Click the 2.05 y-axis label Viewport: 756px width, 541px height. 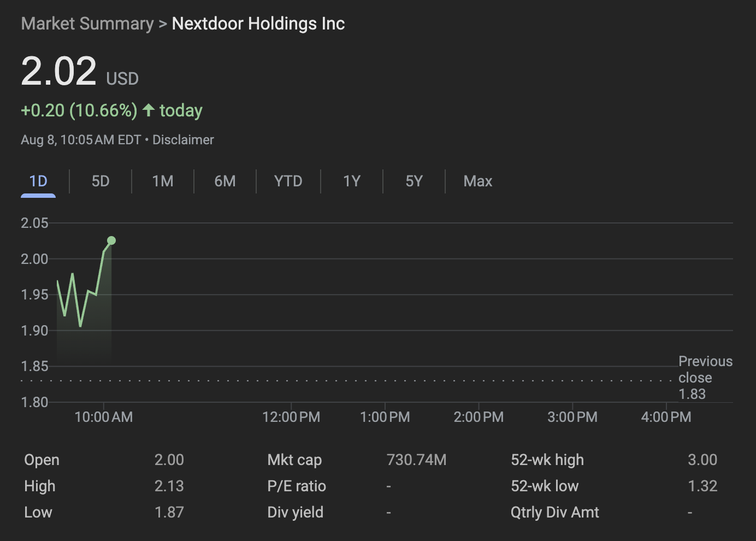click(x=34, y=223)
